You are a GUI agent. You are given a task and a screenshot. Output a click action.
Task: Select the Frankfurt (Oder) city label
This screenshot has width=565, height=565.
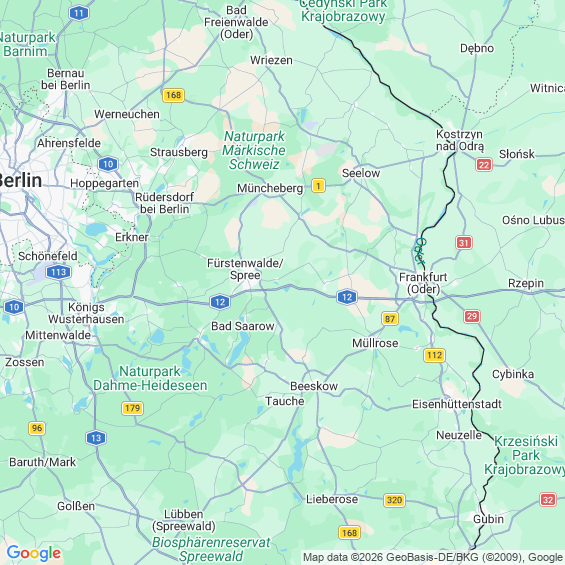tap(423, 283)
